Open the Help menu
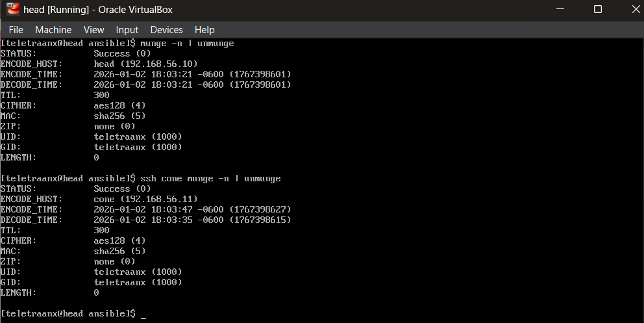 pyautogui.click(x=204, y=30)
